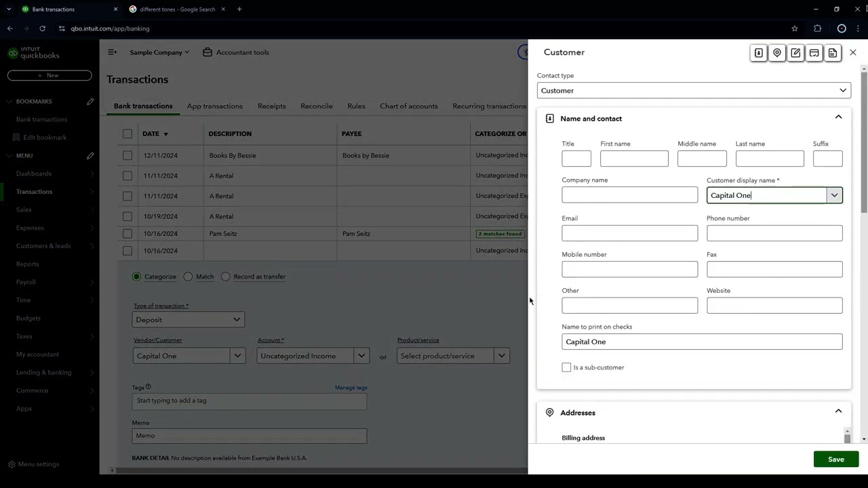
Task: Open Sample Company switcher dropdown
Action: 159,52
